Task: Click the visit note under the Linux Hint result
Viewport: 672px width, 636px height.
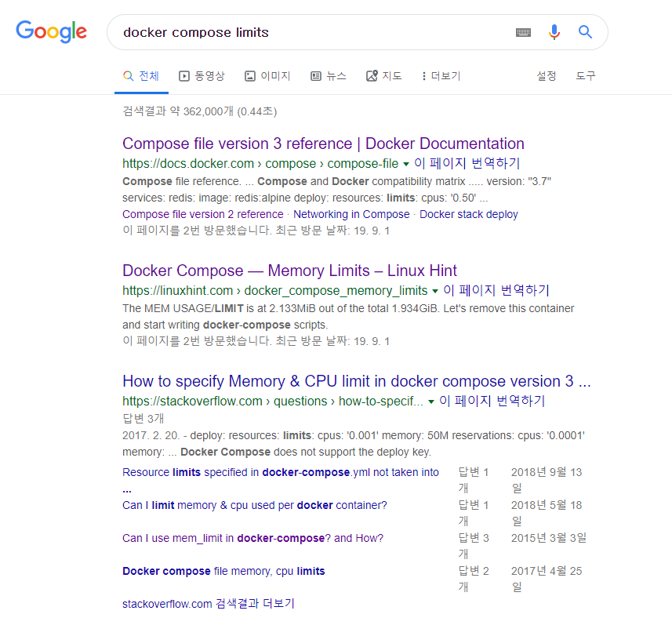Action: pyautogui.click(x=256, y=342)
